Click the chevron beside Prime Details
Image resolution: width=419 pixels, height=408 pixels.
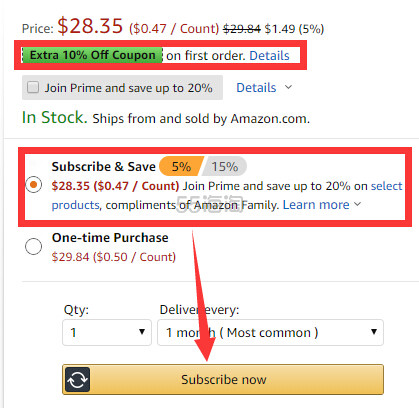288,87
